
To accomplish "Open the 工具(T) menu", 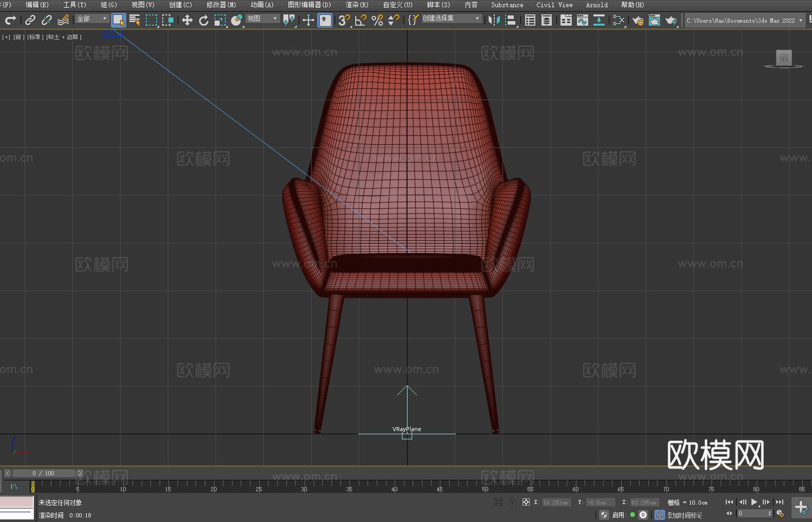I will (x=74, y=5).
